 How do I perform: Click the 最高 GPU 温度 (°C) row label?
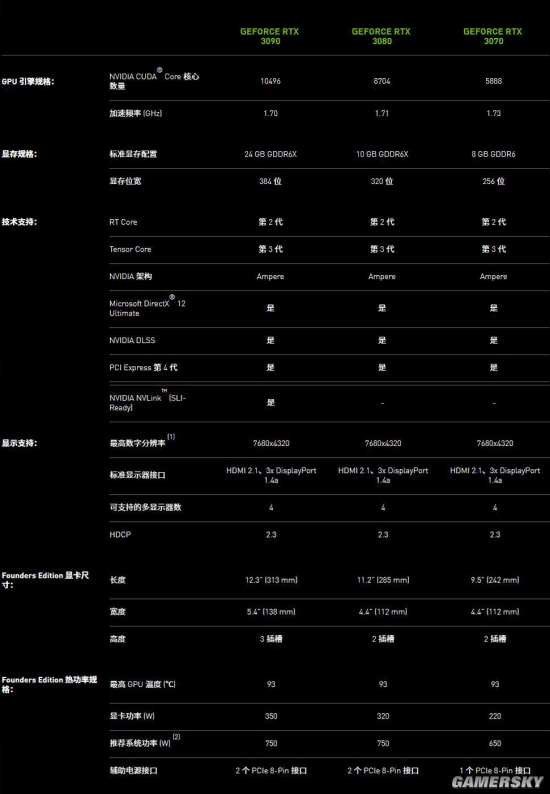[x=142, y=684]
